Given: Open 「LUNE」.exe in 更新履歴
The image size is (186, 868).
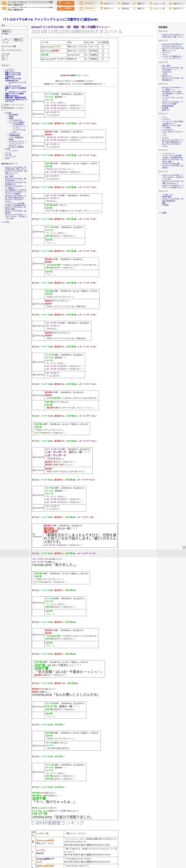Looking at the screenshot, I should pyautogui.click(x=167, y=195).
